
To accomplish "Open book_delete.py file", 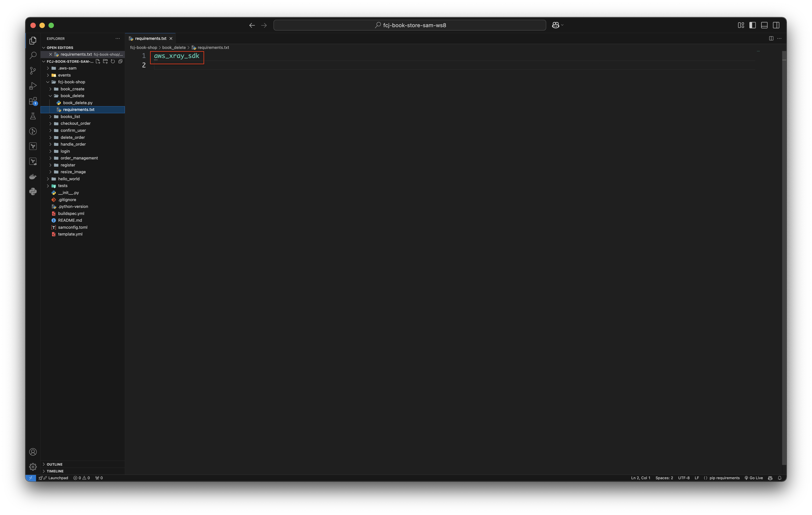I will (x=77, y=103).
